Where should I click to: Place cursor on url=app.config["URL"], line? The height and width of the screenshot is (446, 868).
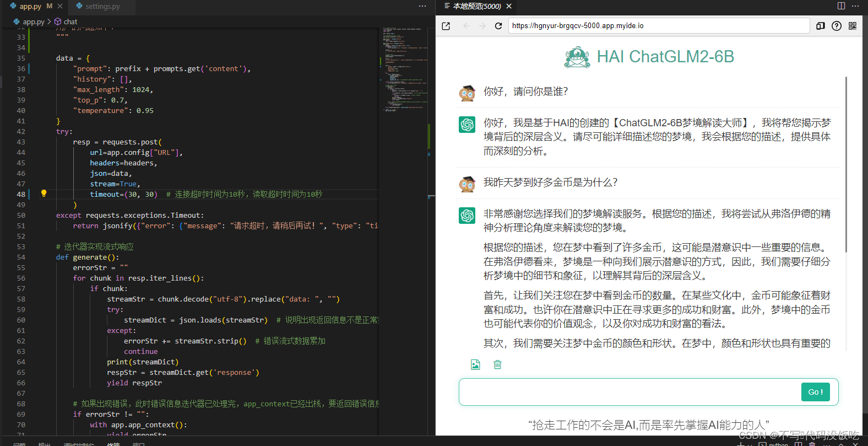[x=136, y=152]
